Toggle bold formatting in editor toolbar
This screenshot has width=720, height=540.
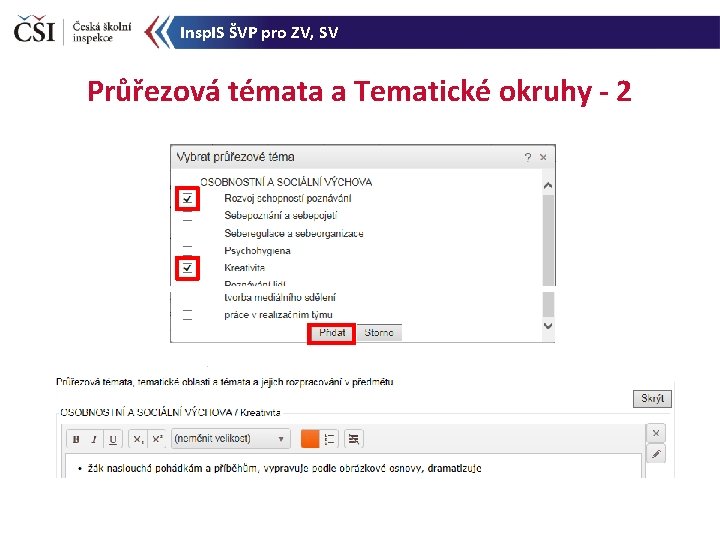[x=76, y=439]
